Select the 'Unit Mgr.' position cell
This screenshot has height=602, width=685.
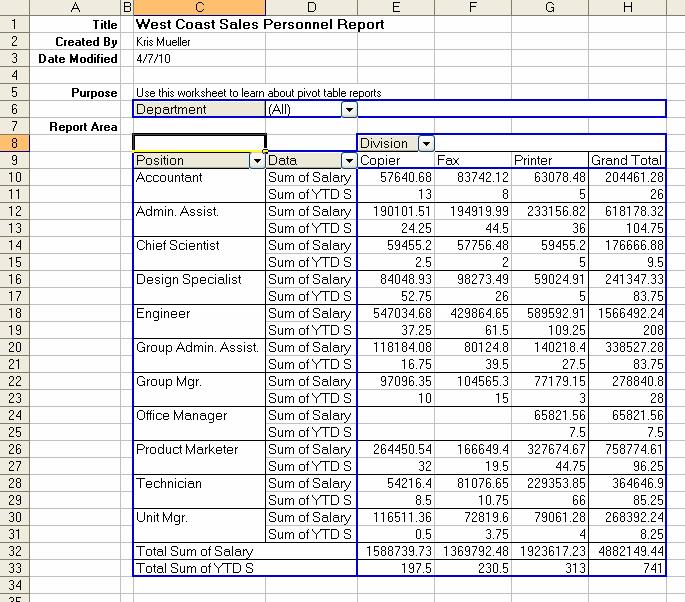pos(199,518)
